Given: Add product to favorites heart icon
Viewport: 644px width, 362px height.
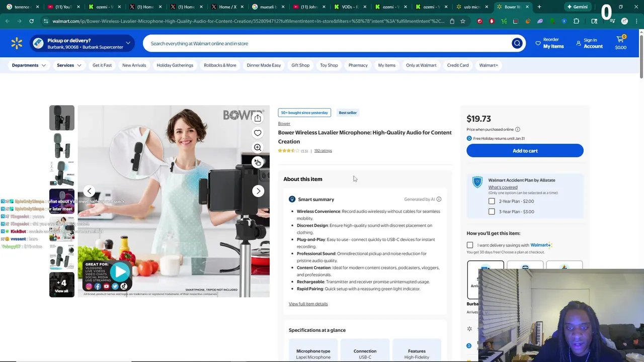Looking at the screenshot, I should point(258,133).
